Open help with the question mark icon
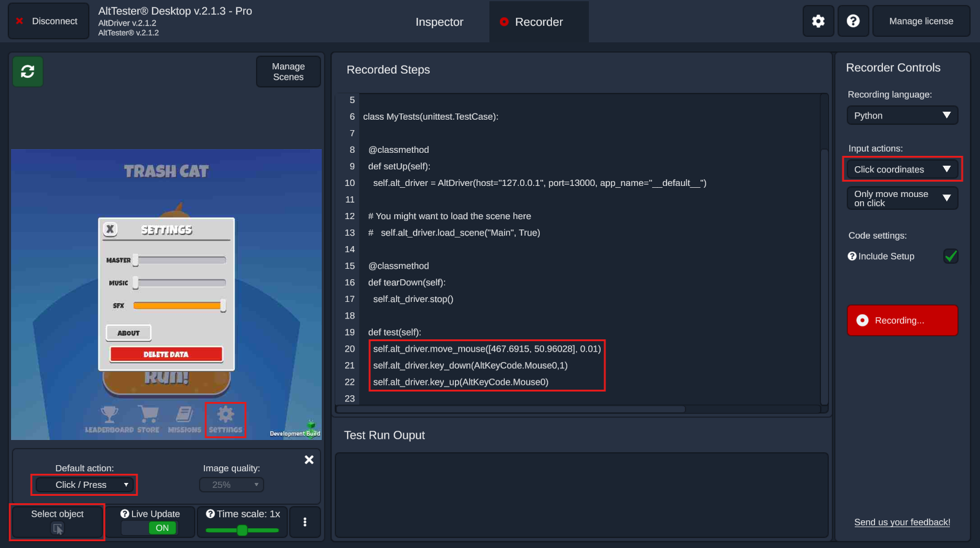Image resolution: width=980 pixels, height=548 pixels. tap(853, 21)
